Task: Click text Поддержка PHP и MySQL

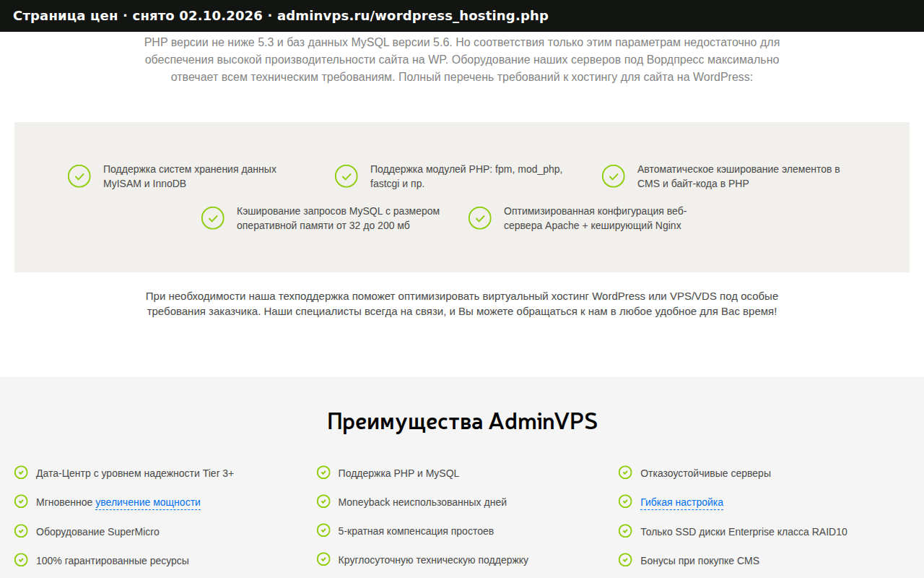Action: pyautogui.click(x=398, y=473)
